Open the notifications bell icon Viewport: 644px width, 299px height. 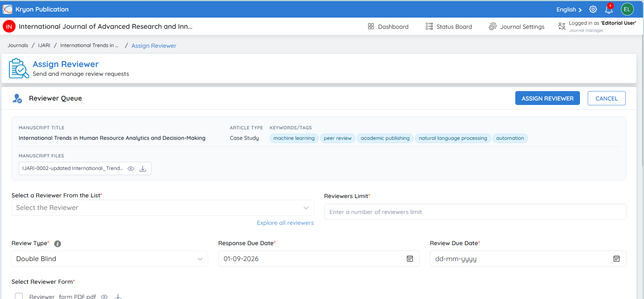609,9
